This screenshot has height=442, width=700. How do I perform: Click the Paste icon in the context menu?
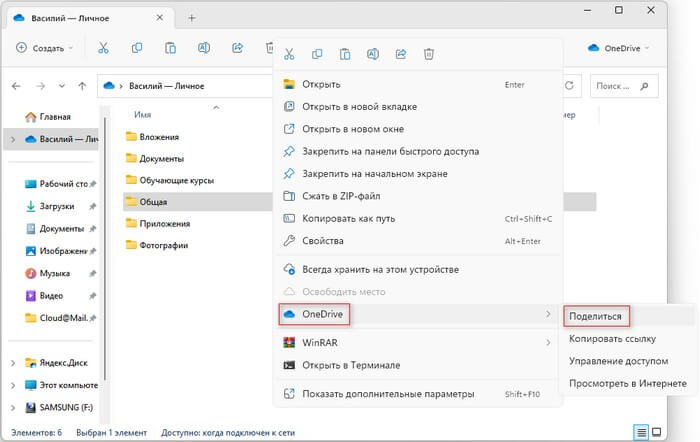[345, 54]
